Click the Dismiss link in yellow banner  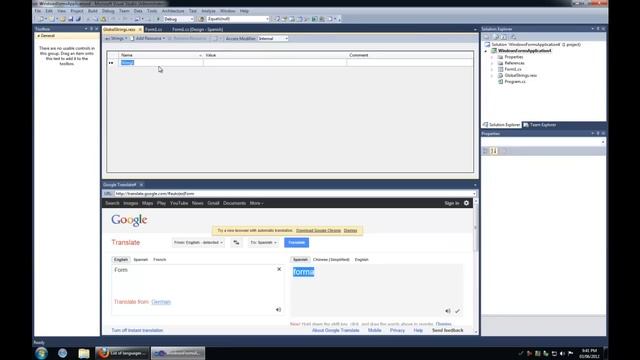(x=350, y=231)
